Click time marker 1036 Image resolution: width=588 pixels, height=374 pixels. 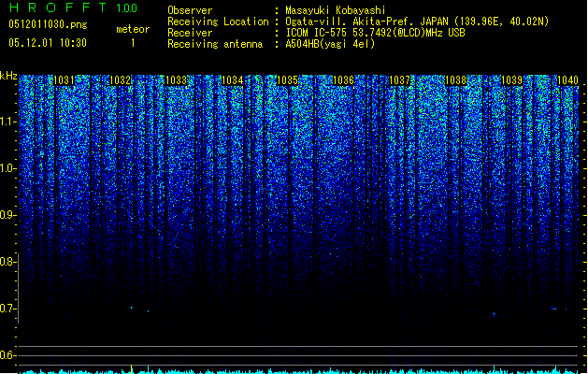coord(344,80)
